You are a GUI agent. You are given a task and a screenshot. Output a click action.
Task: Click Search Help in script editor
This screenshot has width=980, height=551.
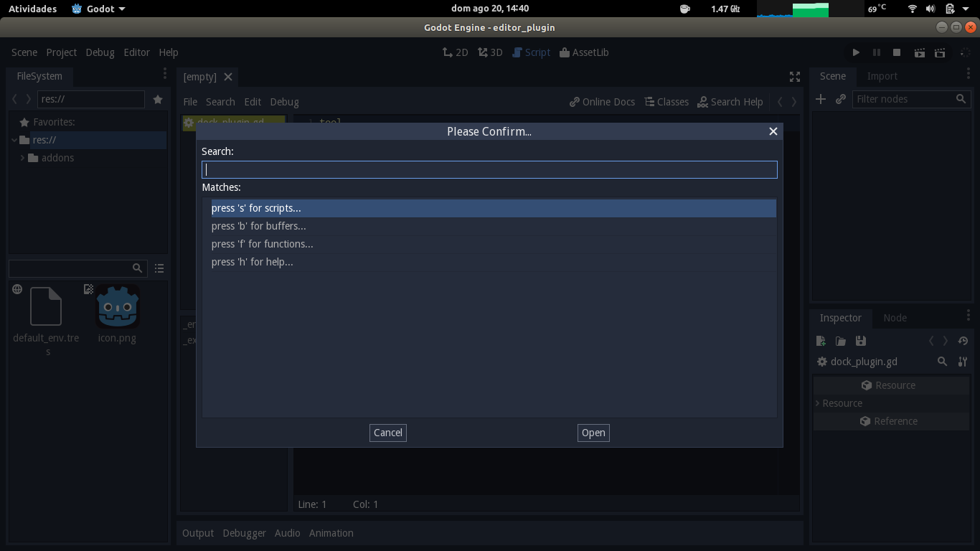tap(730, 102)
